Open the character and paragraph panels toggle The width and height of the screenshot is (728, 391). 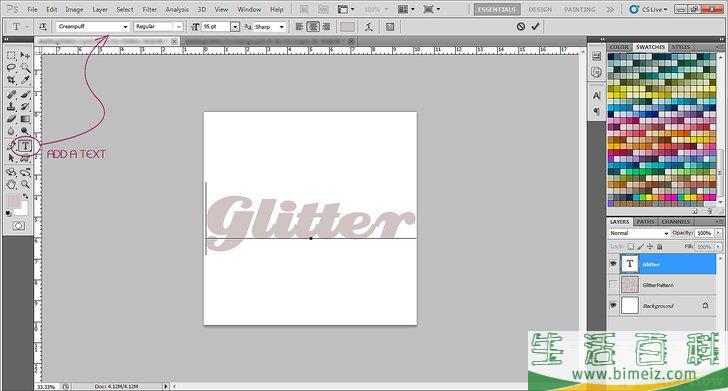[390, 27]
